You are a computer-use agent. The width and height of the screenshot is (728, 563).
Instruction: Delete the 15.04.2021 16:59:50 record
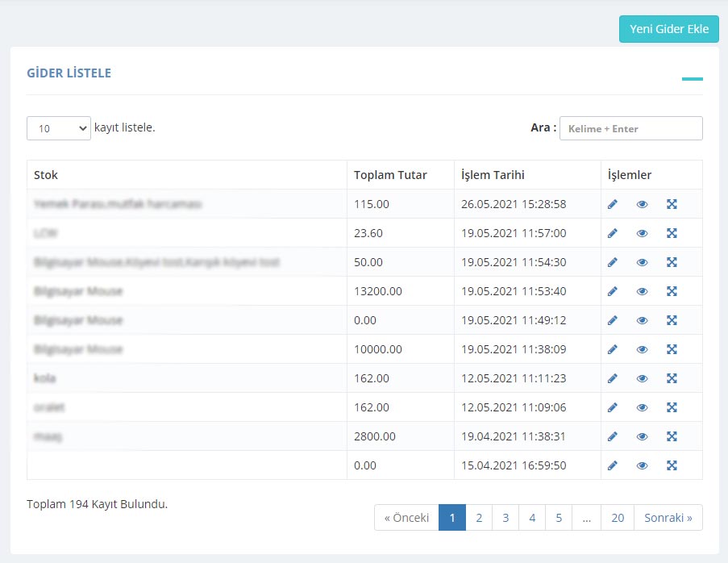(672, 465)
